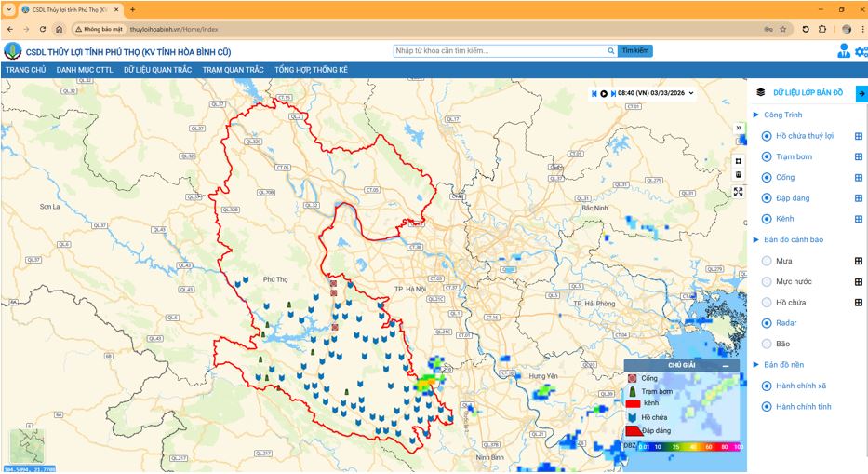Click the layers stack icon

tap(761, 92)
